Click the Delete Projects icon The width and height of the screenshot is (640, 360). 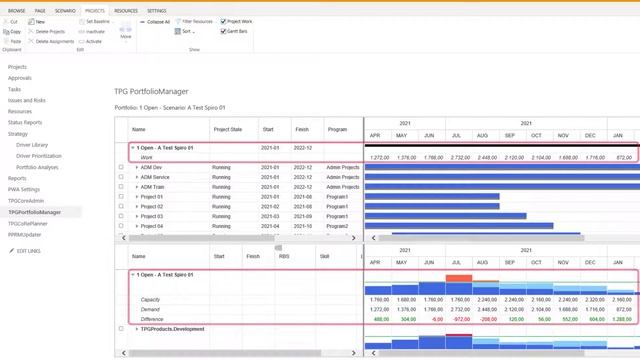pyautogui.click(x=31, y=31)
